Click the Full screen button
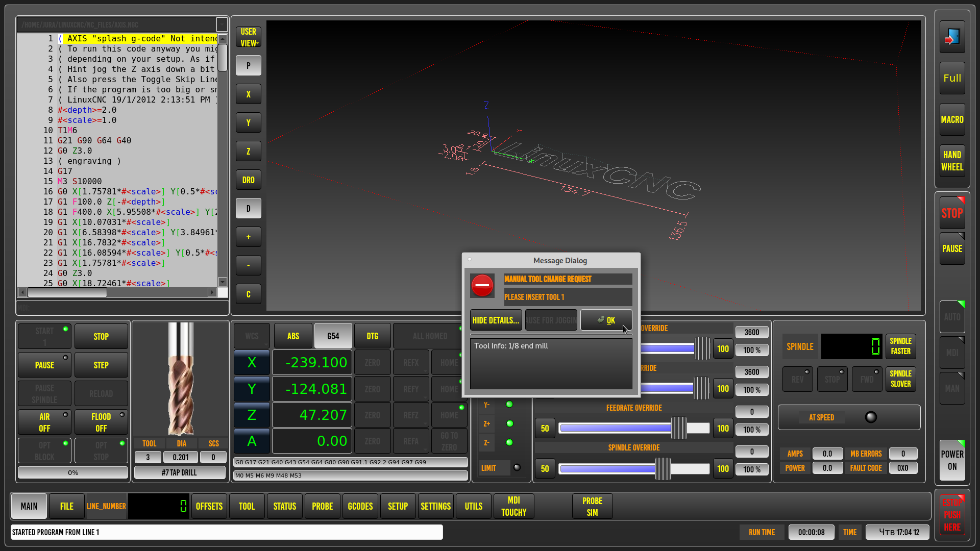The image size is (980, 551). pyautogui.click(x=952, y=78)
